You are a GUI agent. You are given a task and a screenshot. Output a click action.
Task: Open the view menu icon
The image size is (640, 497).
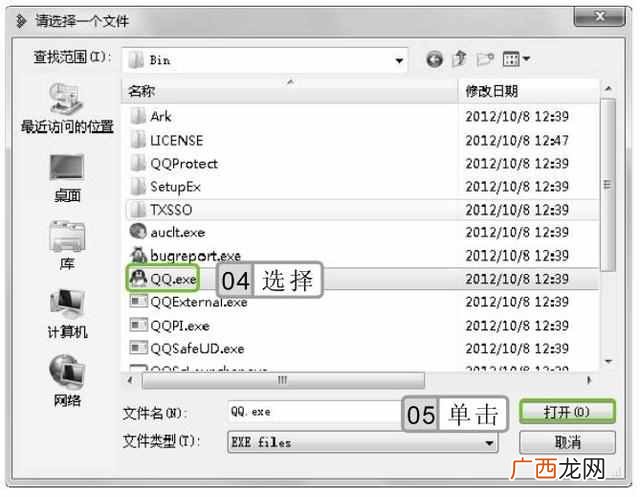coord(511,60)
